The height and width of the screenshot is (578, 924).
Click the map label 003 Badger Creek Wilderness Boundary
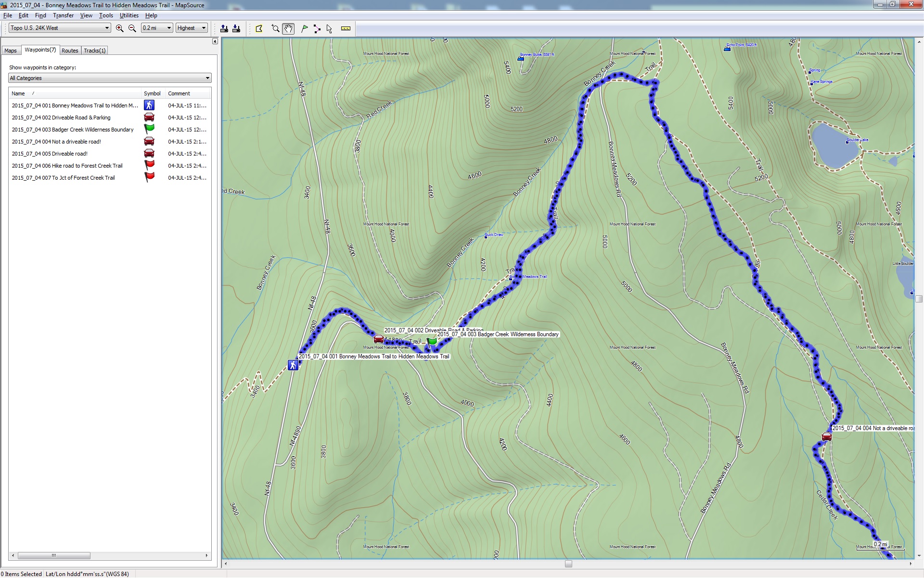tap(498, 334)
